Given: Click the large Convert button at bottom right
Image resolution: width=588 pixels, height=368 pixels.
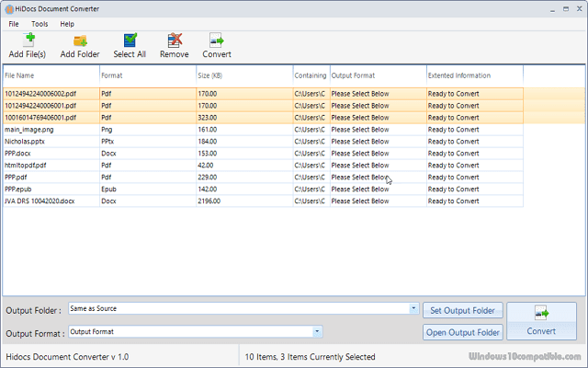Looking at the screenshot, I should [541, 320].
